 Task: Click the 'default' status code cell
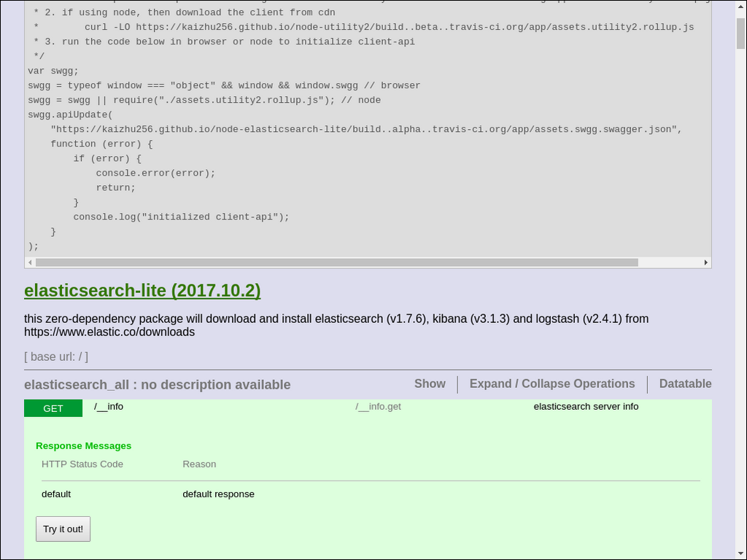[x=56, y=494]
